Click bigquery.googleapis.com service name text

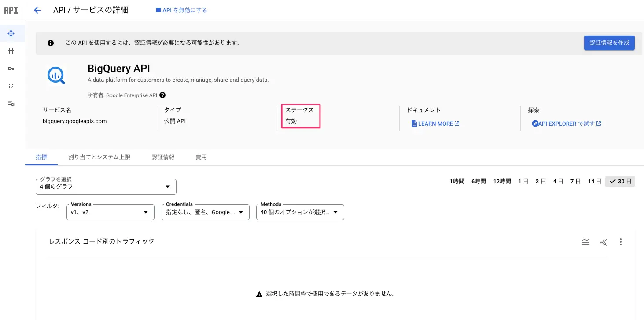tap(74, 121)
